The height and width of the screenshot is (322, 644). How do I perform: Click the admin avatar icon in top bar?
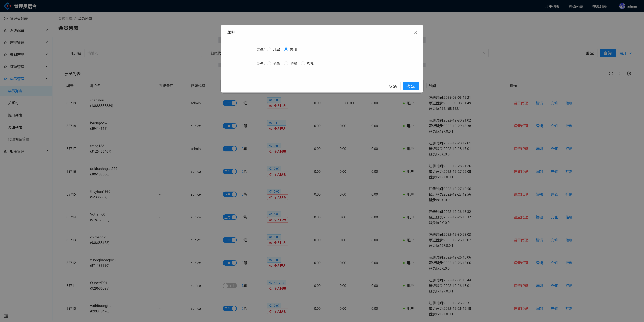click(622, 6)
